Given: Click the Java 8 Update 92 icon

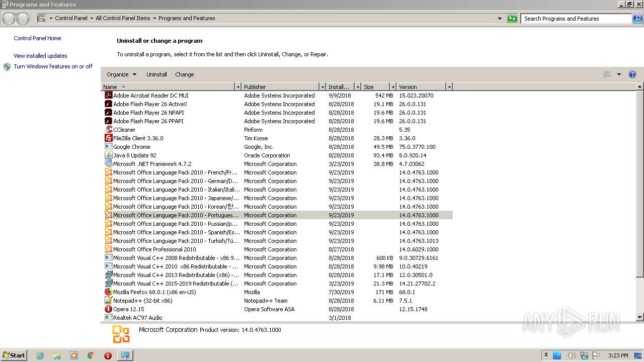Looking at the screenshot, I should coord(108,155).
